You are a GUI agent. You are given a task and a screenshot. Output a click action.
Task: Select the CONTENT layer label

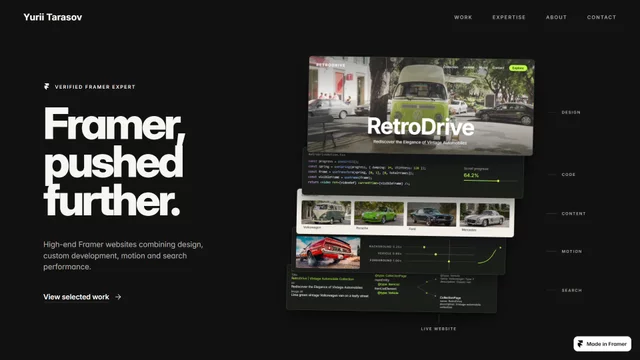573,213
